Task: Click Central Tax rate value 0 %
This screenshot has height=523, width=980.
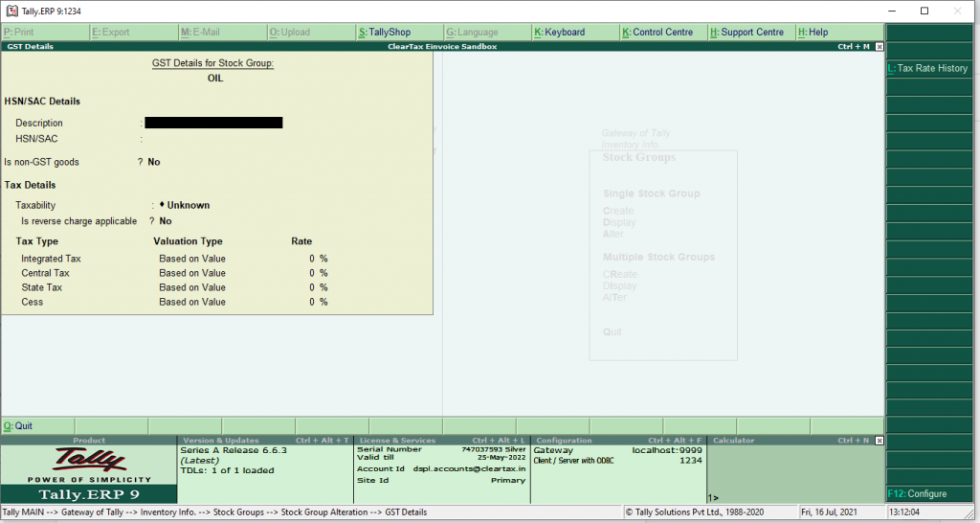Action: point(318,273)
